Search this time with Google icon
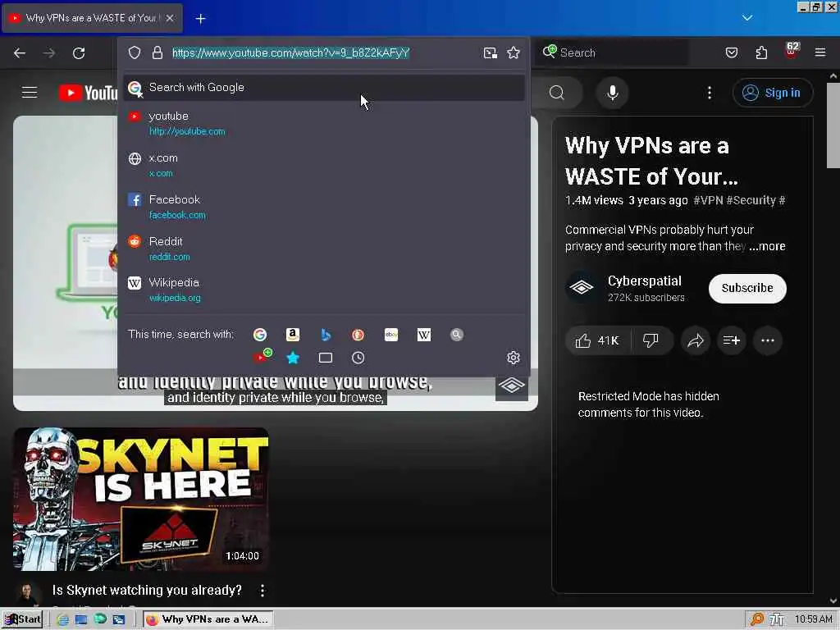 click(x=260, y=335)
